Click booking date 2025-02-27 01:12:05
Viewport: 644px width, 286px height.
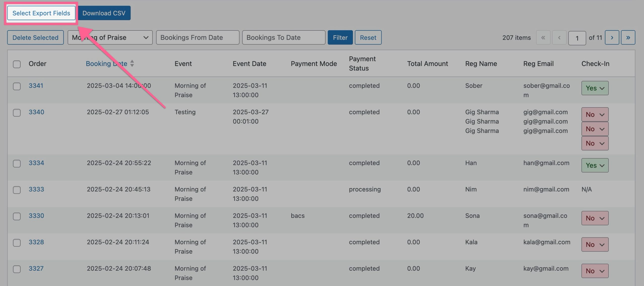118,112
